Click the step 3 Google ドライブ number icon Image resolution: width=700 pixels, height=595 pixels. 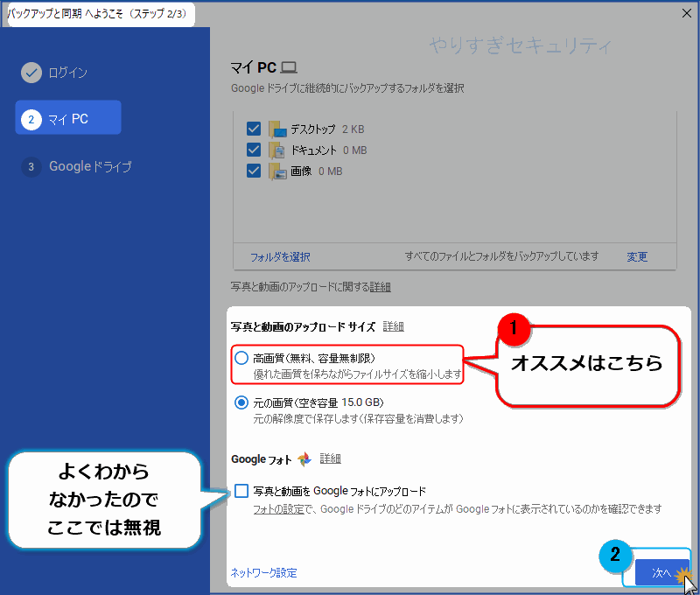pos(31,166)
